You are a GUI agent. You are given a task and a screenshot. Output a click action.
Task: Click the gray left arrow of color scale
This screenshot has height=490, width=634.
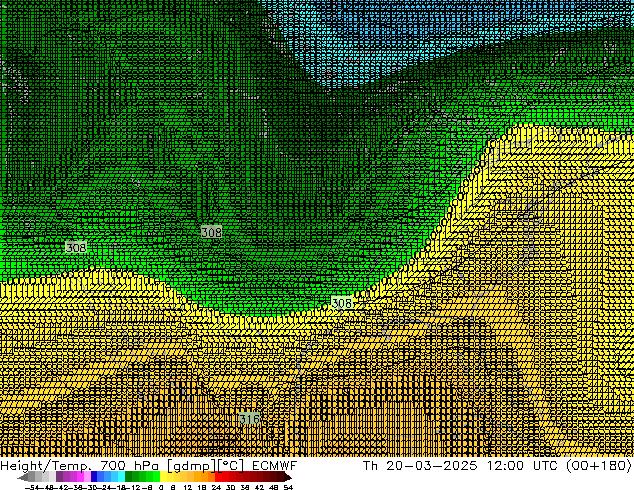pos(23,477)
